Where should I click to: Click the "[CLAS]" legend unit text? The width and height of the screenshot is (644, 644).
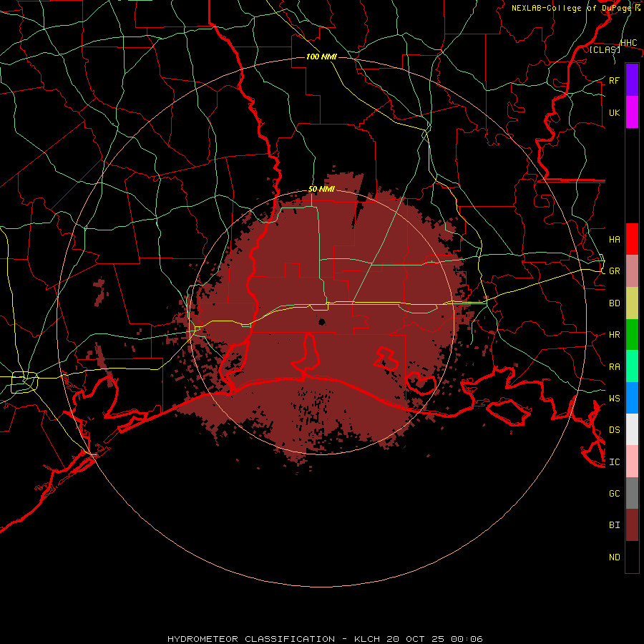coord(605,49)
